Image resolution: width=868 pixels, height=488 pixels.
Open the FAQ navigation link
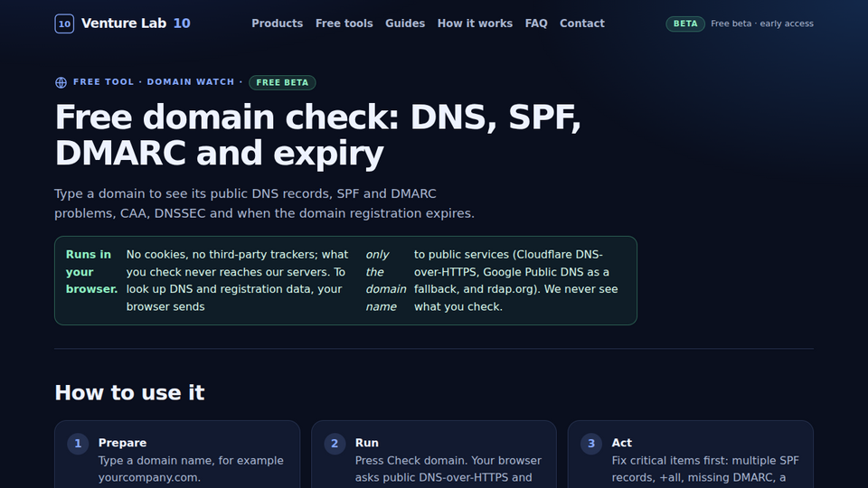[536, 23]
